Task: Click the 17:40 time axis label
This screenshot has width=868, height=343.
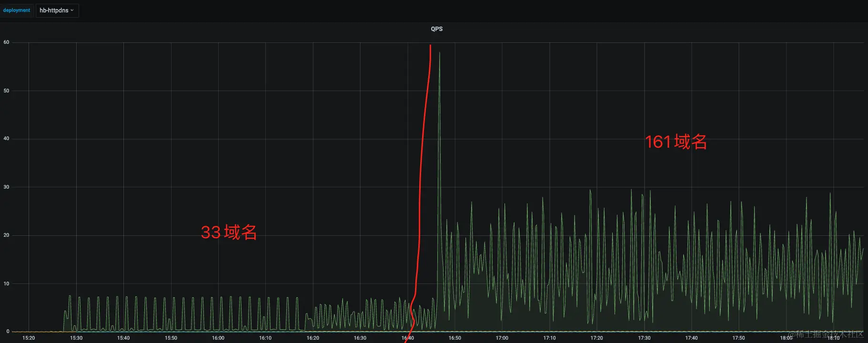Action: [x=692, y=338]
